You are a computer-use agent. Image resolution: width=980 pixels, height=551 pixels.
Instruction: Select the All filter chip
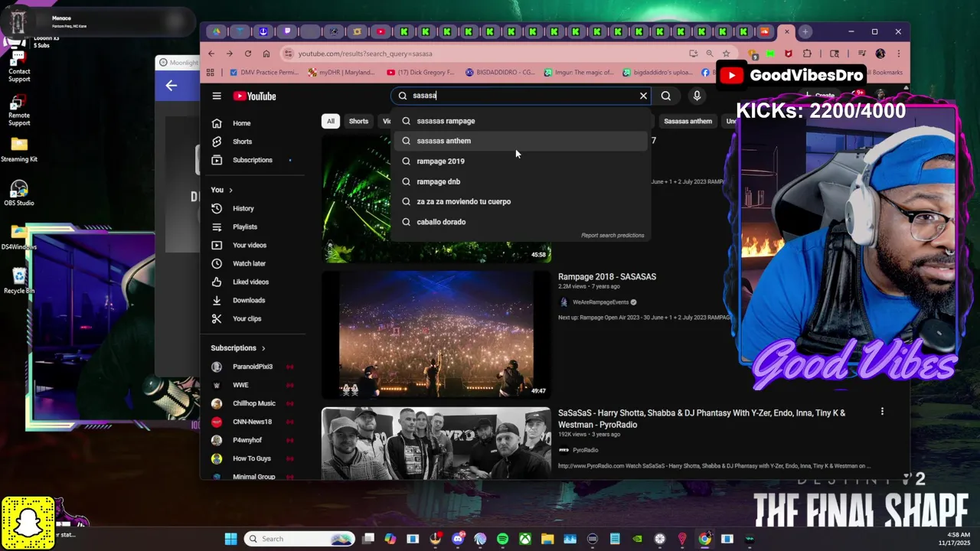[331, 121]
